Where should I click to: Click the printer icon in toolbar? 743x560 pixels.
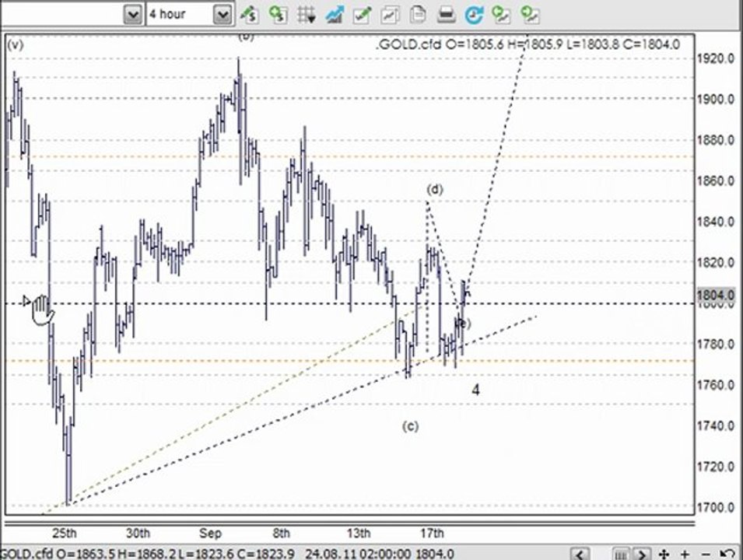(x=446, y=15)
